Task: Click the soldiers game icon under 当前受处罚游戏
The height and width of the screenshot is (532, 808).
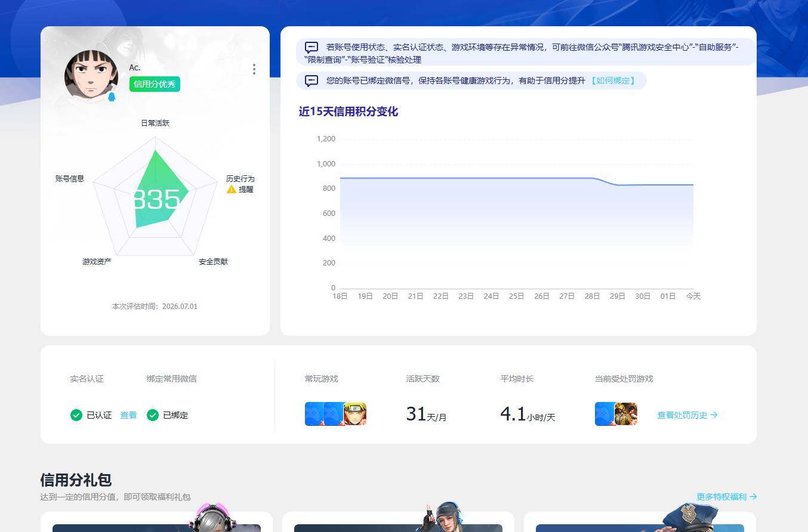Action: [626, 414]
